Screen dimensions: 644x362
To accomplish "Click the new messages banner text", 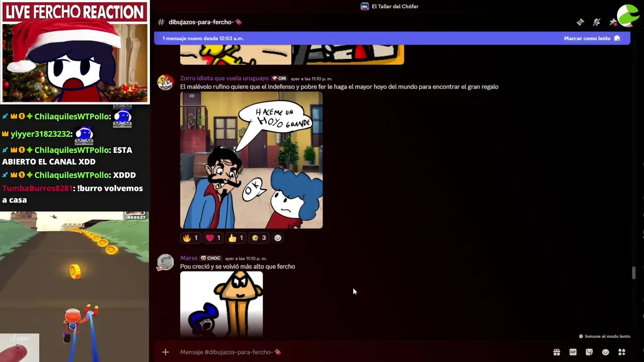I will click(203, 38).
